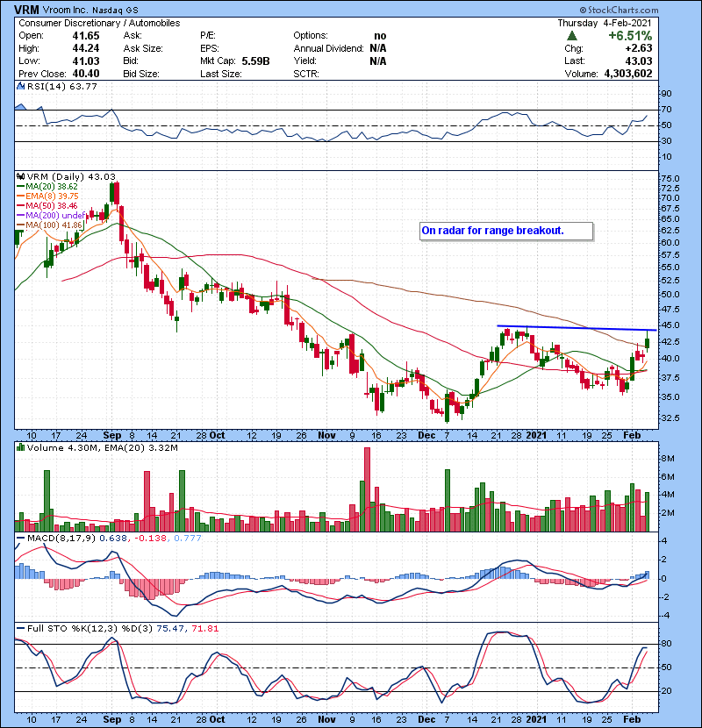Click the MACD(8,17,9) indicator label
Viewport: 702px width, 728px height.
point(61,538)
